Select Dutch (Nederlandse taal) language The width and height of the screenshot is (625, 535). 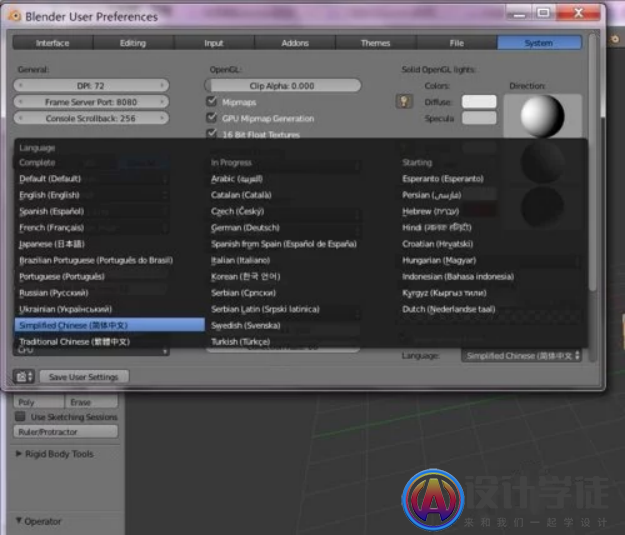492,309
